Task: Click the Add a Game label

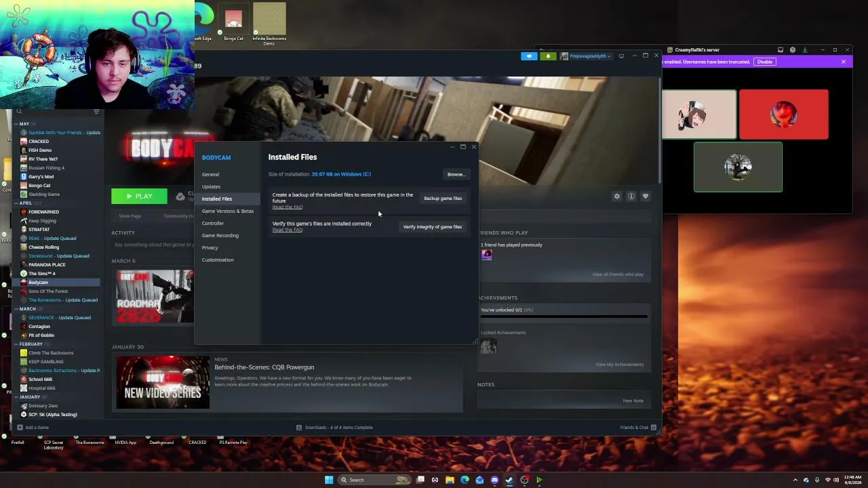Action: pyautogui.click(x=37, y=428)
